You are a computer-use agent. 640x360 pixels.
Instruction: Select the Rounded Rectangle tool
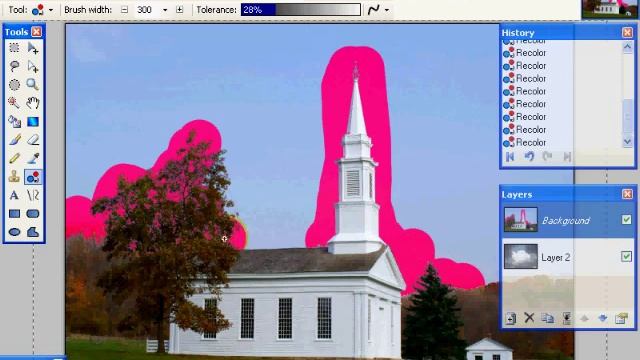[x=33, y=213]
